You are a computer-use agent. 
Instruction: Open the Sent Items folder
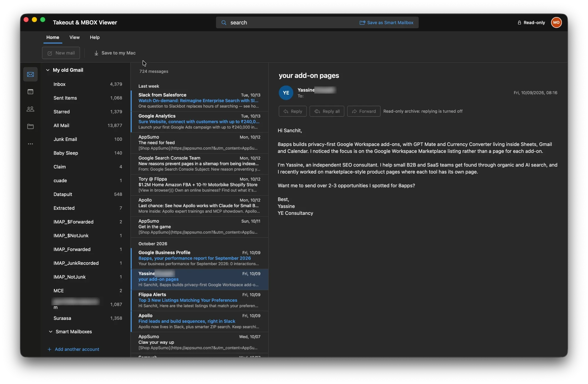click(x=87, y=98)
